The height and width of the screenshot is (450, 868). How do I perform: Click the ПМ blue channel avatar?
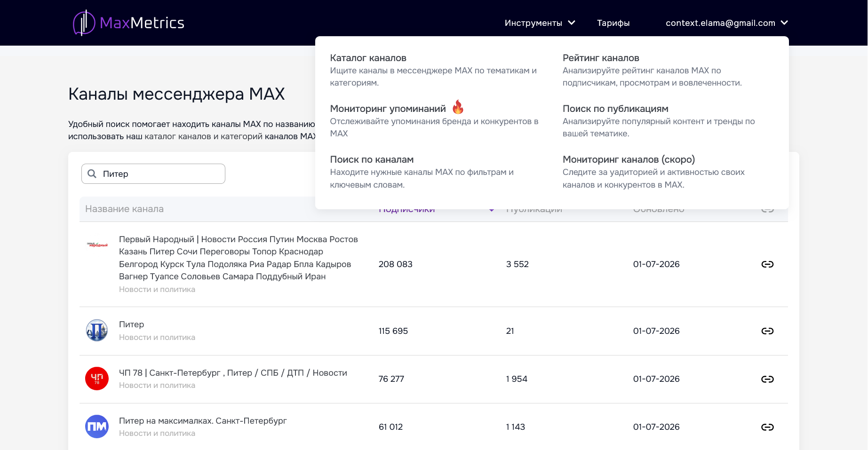pyautogui.click(x=97, y=426)
